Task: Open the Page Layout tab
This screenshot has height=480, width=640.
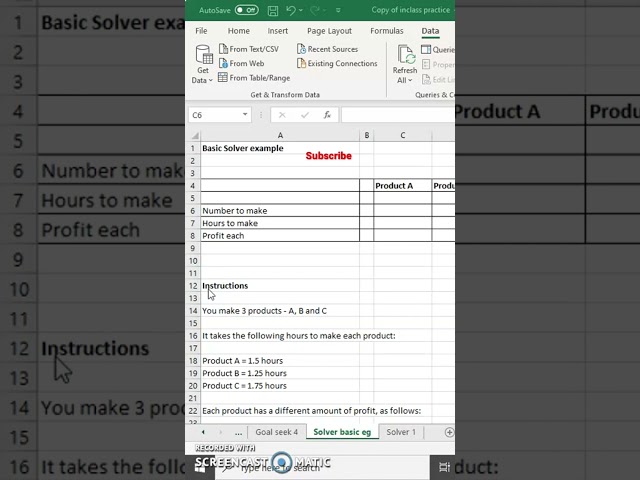Action: (x=329, y=31)
